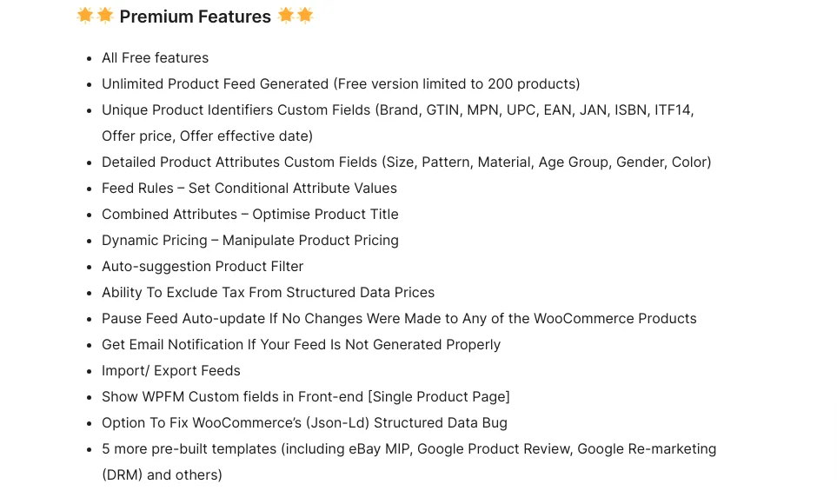Screen dimensions: 837x504
Task: Click the 'Unique Product Identifiers Custom Fields' item
Action: click(398, 123)
